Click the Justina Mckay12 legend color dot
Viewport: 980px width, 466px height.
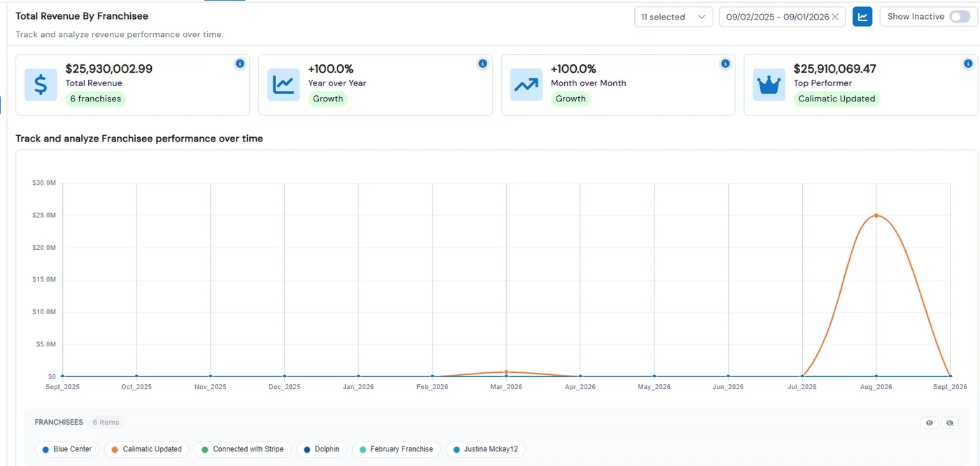click(457, 449)
